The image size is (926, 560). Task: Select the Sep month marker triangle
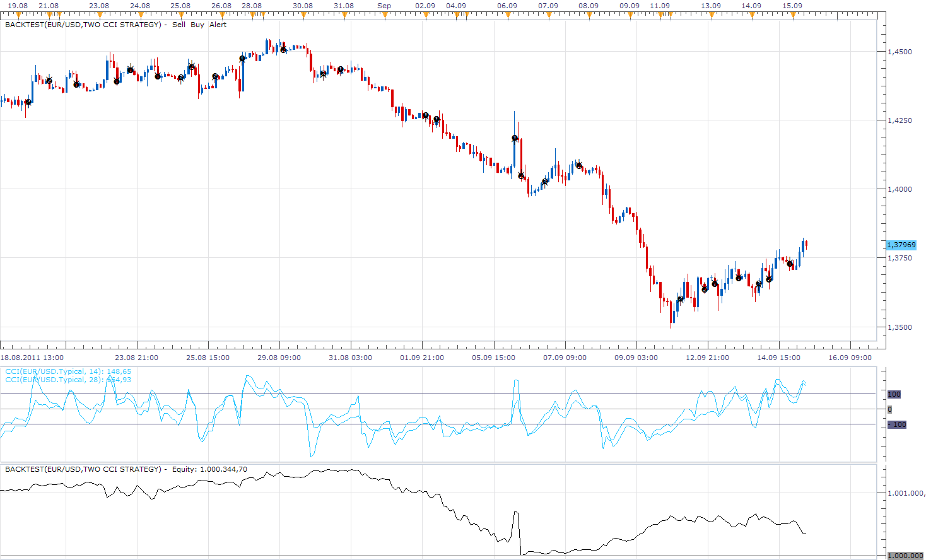(x=385, y=16)
